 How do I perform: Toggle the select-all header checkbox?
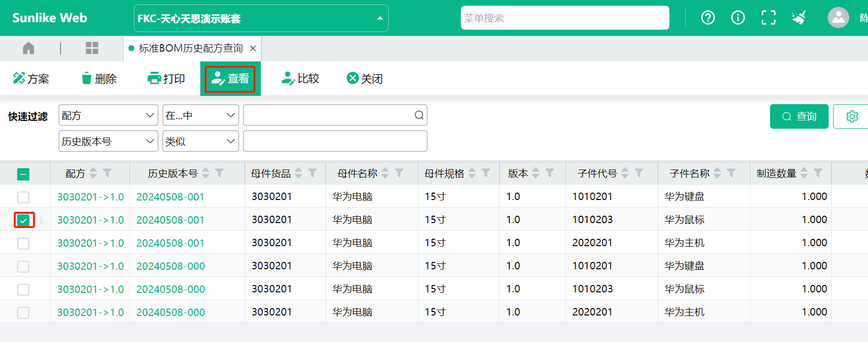[x=23, y=174]
